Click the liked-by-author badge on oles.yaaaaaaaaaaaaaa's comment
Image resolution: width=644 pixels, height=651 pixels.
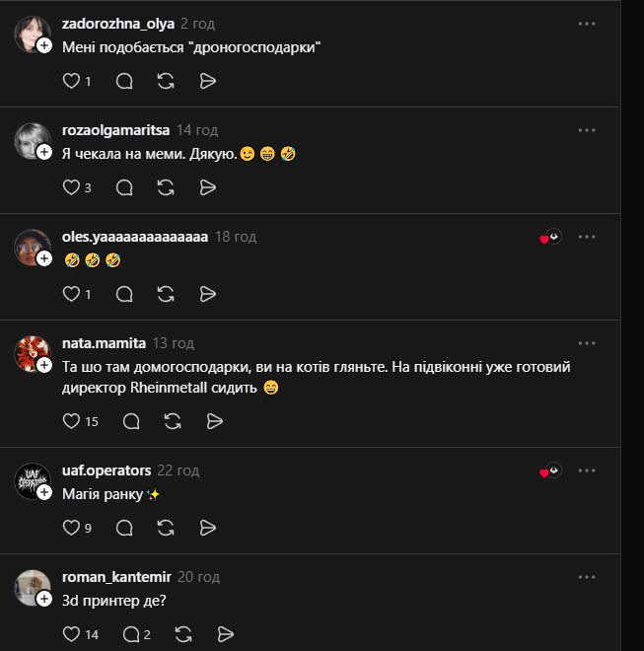(x=550, y=238)
